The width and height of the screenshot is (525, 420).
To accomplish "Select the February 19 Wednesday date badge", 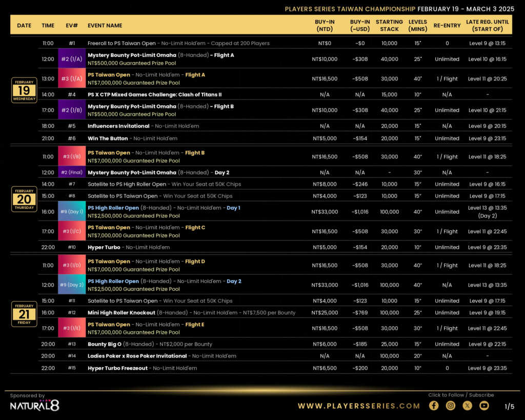I will click(24, 90).
